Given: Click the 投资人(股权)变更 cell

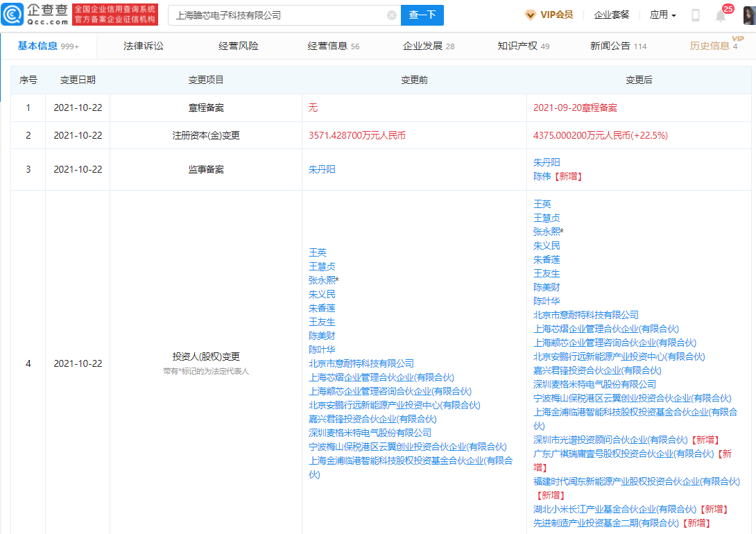Looking at the screenshot, I should coord(206,356).
